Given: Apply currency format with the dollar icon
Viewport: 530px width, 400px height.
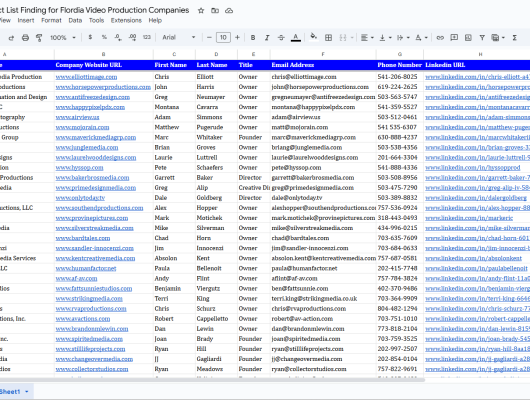Looking at the screenshot, I should [90, 37].
